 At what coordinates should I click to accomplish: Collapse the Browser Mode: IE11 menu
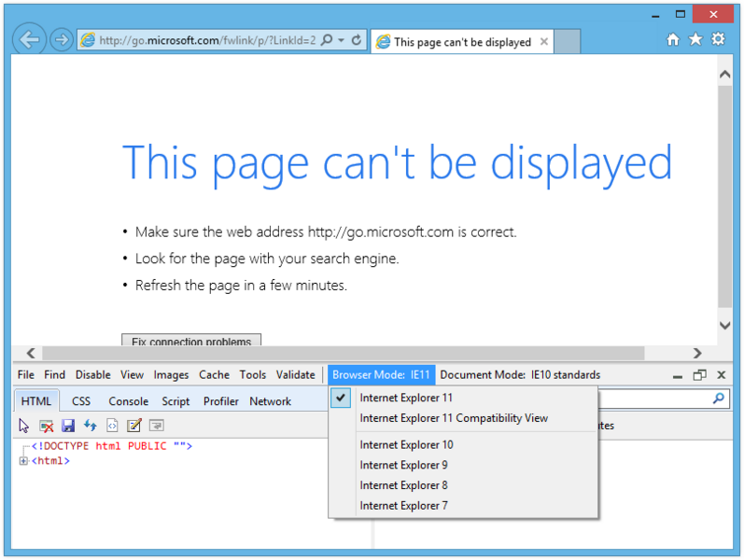coord(381,375)
